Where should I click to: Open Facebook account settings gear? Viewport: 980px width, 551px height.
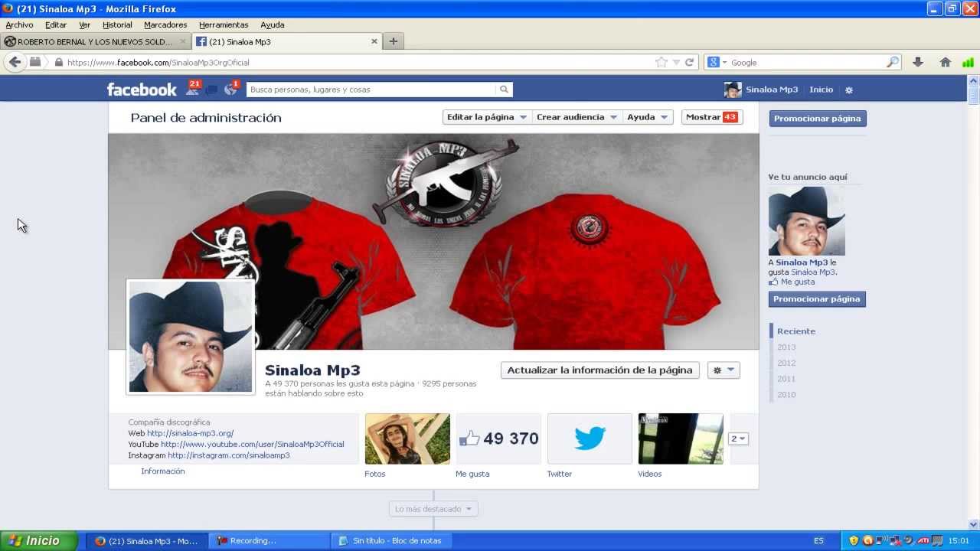click(849, 90)
